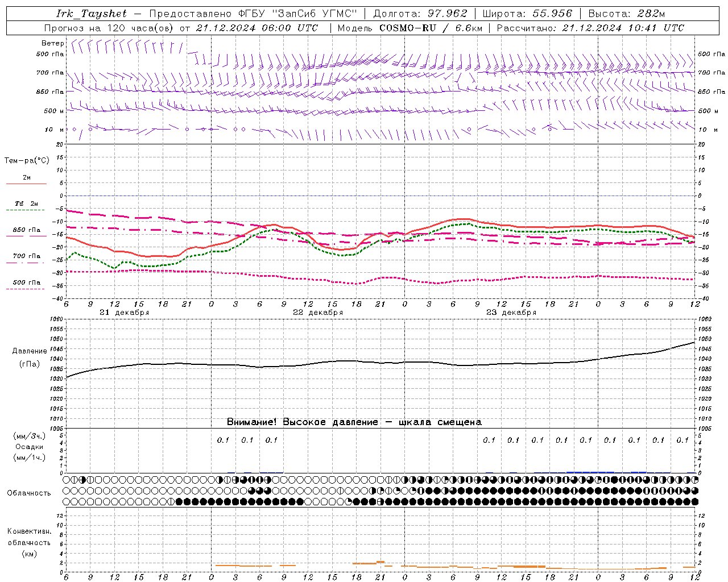The height and width of the screenshot is (582, 728).
Task: Click the dotted pink sample under legend 500 гПа
Action: click(x=25, y=289)
